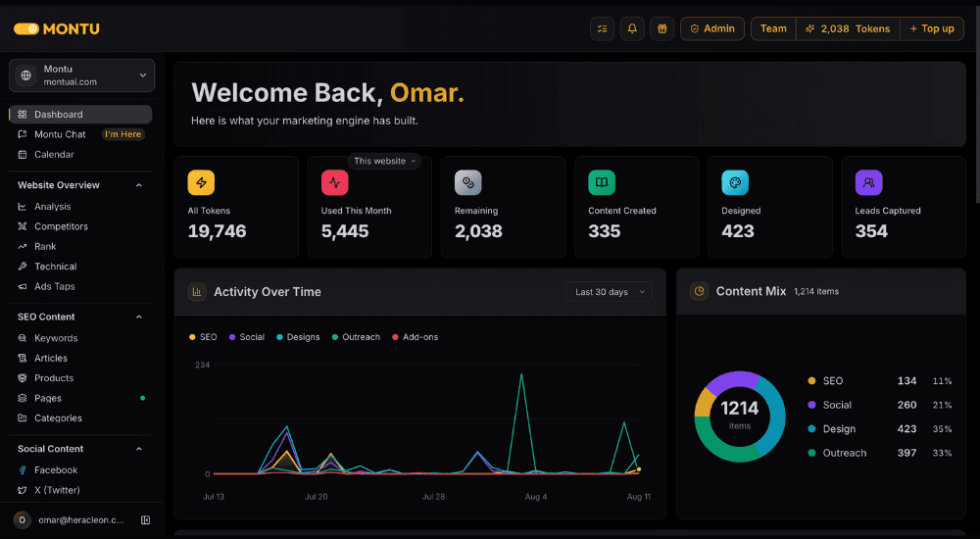Open the checklist tasks icon in header

click(602, 28)
